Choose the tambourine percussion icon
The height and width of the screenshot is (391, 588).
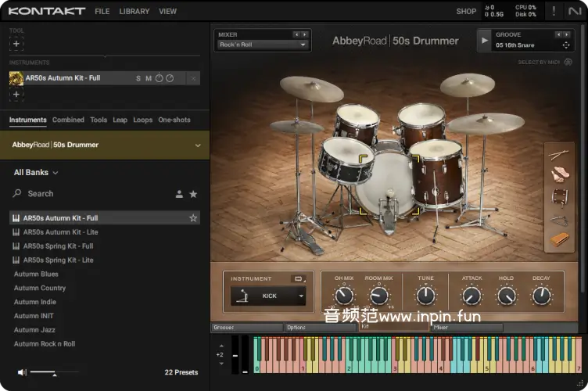(x=558, y=197)
